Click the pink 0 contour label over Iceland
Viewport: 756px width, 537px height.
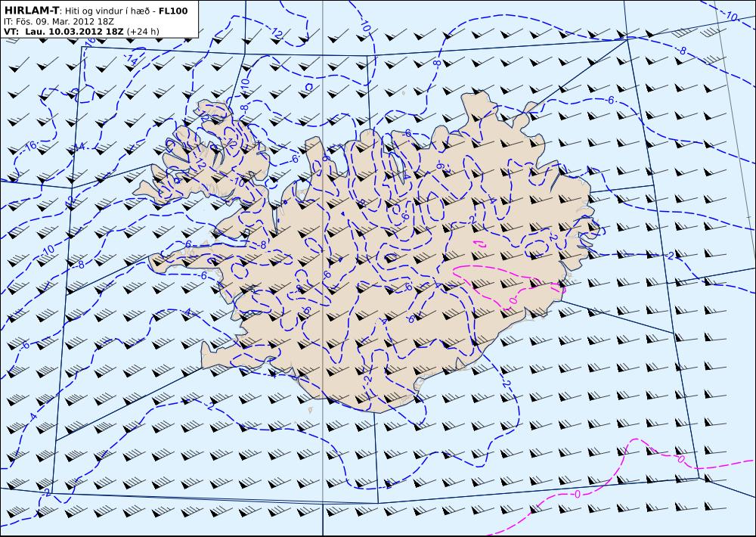click(513, 301)
